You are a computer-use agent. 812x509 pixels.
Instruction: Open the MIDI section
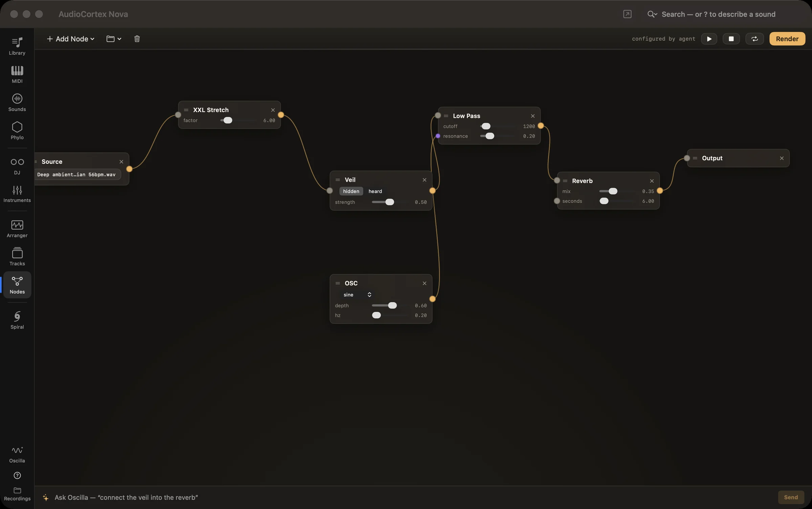click(17, 74)
